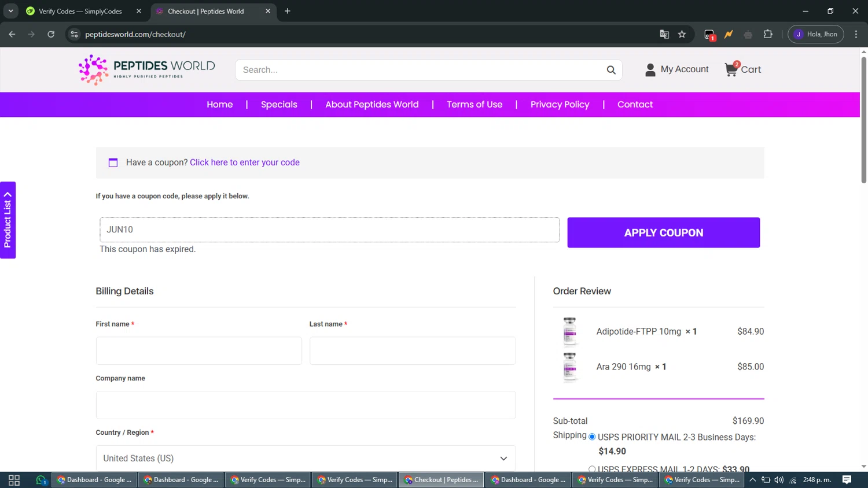Open Windows Task View icon
This screenshot has height=488, width=868.
[x=14, y=480]
